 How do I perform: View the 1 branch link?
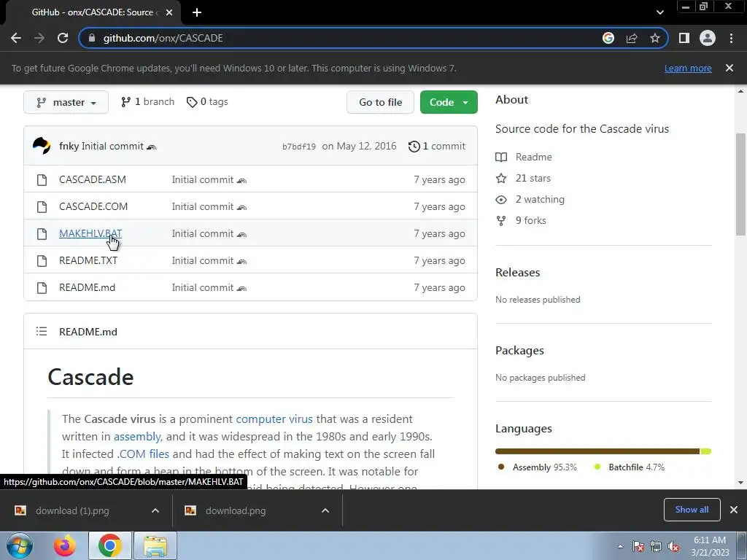147,102
